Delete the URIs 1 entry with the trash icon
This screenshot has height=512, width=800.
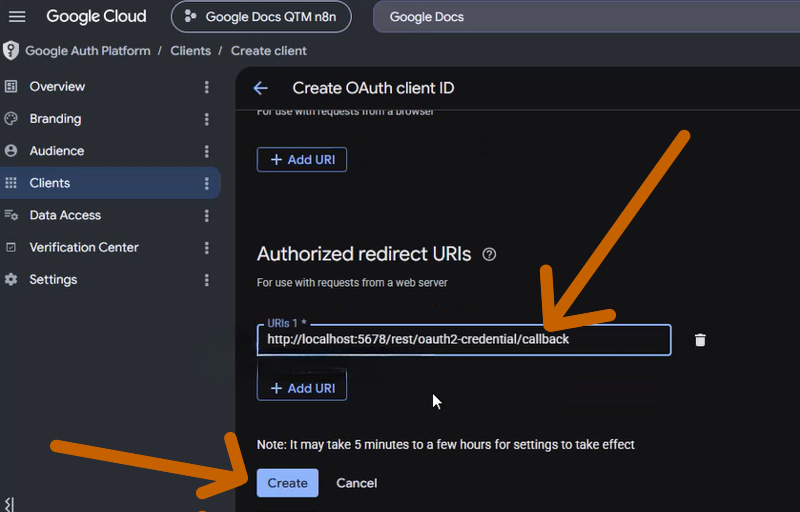click(x=700, y=340)
